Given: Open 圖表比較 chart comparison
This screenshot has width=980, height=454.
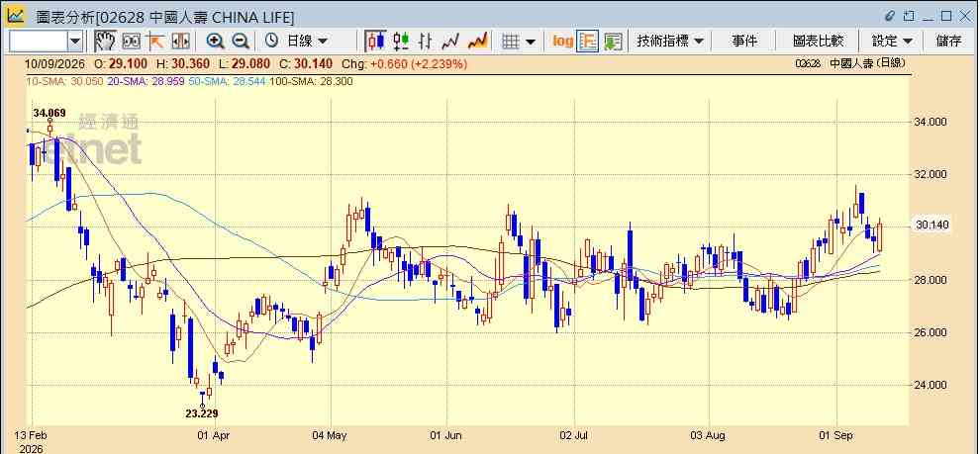Looking at the screenshot, I should pos(818,42).
